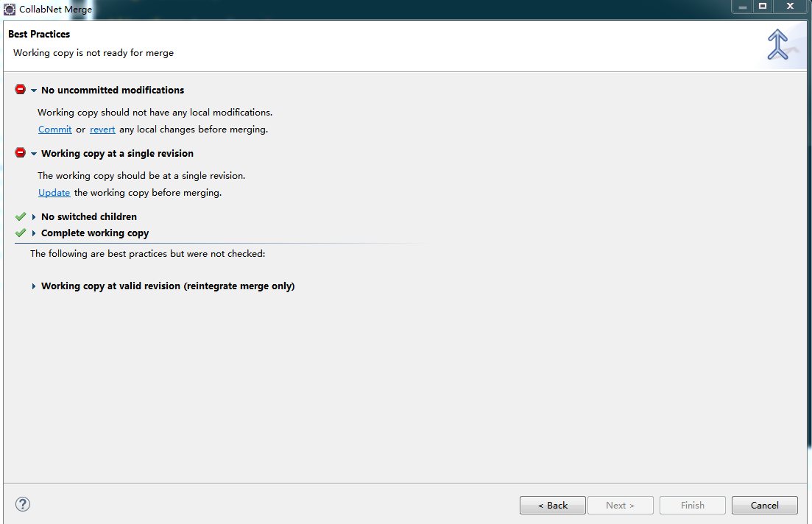The height and width of the screenshot is (524, 812).
Task: Click the Best Practices heading
Action: pos(38,34)
